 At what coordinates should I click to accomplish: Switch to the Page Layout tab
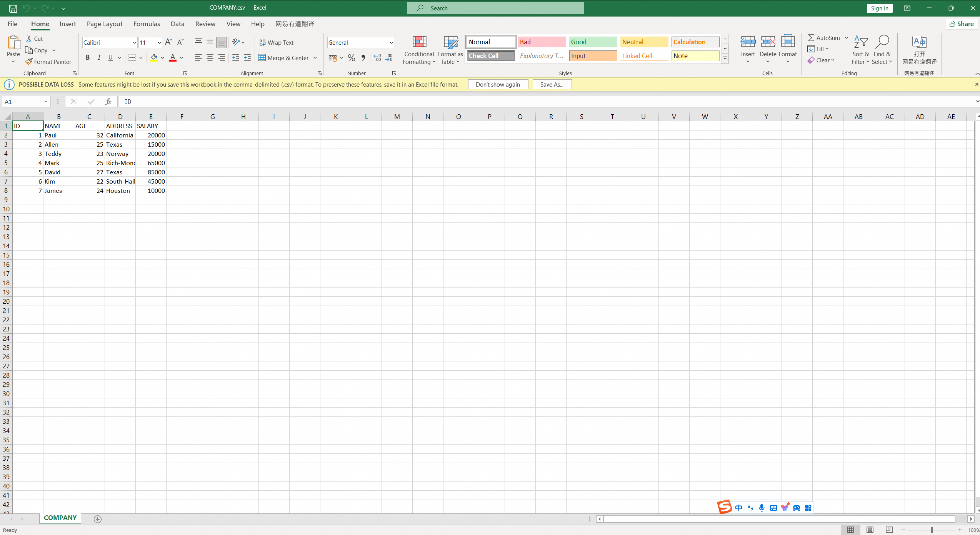pos(105,24)
